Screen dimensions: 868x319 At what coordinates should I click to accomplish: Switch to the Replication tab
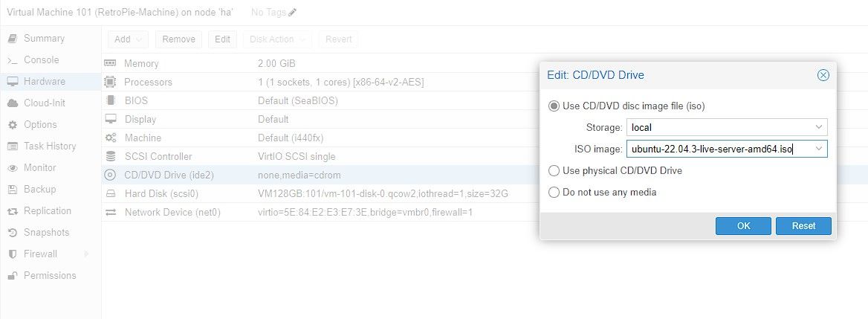point(48,211)
